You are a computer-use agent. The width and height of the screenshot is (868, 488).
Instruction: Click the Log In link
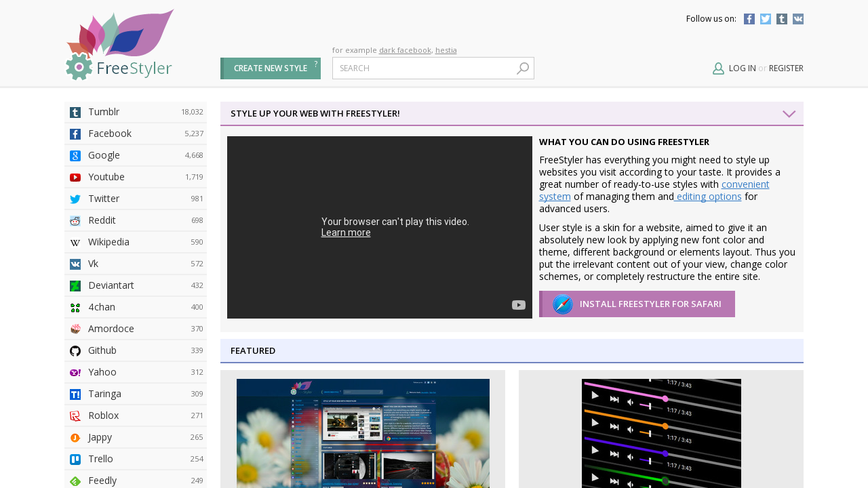click(743, 68)
